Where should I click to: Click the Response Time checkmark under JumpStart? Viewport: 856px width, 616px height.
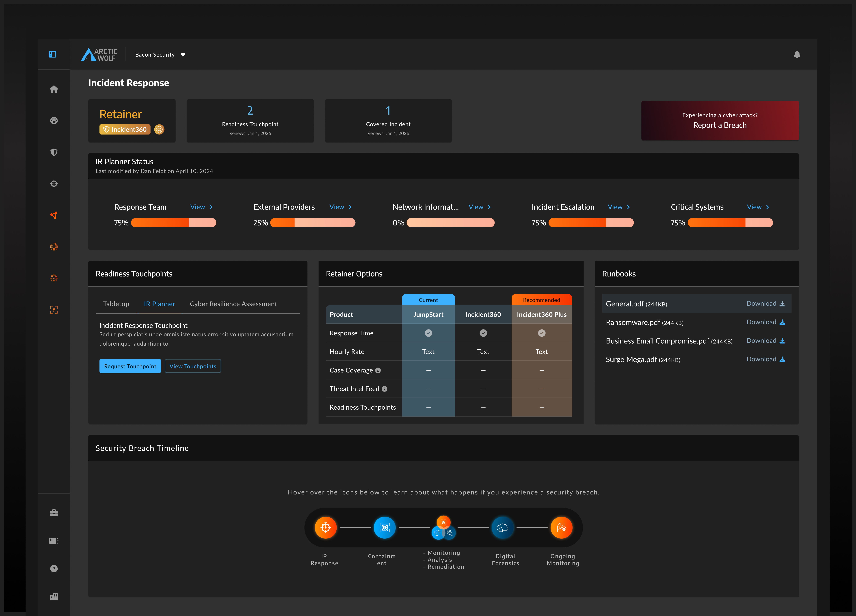coord(428,333)
